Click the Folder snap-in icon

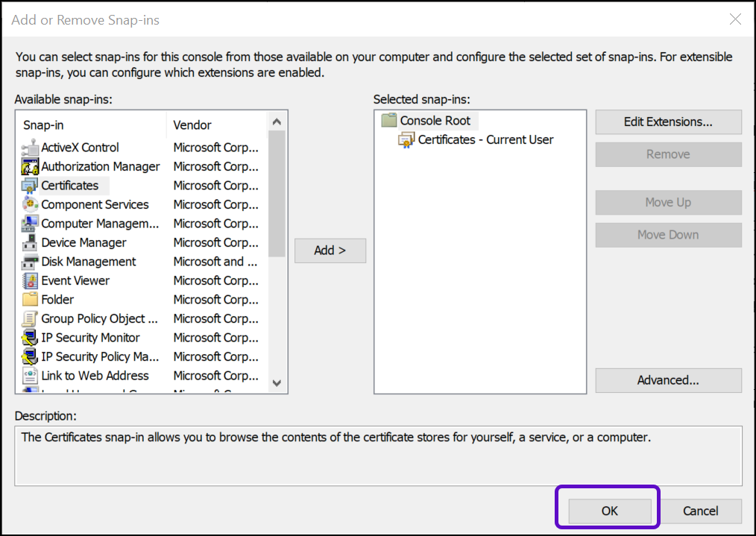click(x=30, y=300)
